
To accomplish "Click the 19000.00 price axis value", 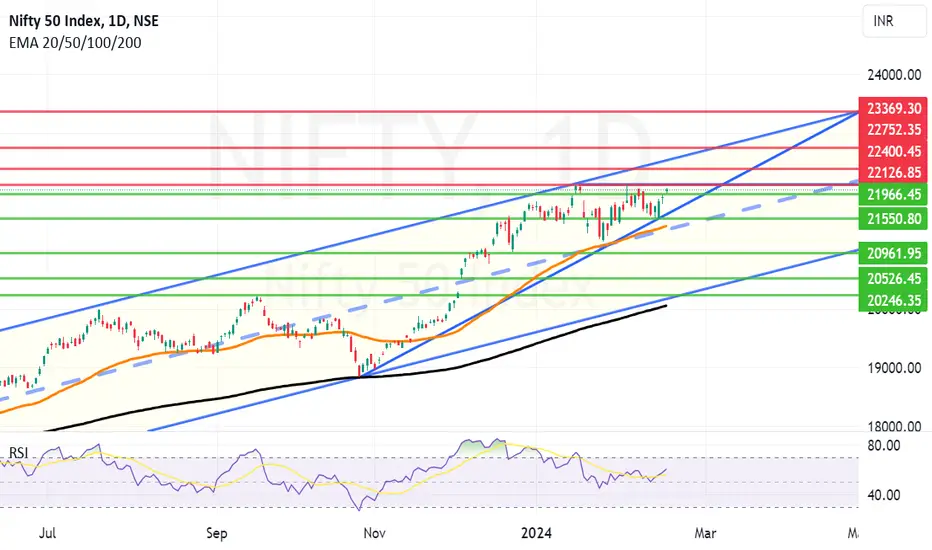I will point(894,368).
